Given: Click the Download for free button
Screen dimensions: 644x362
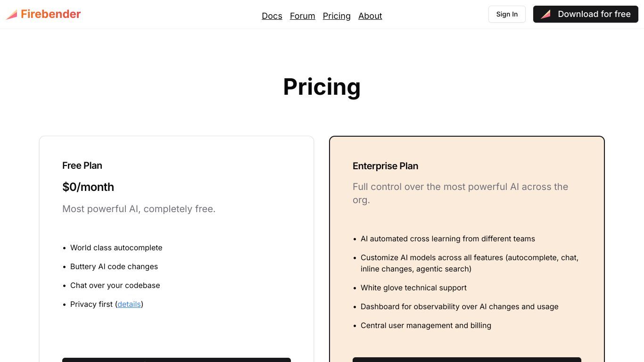Looking at the screenshot, I should tap(586, 14).
